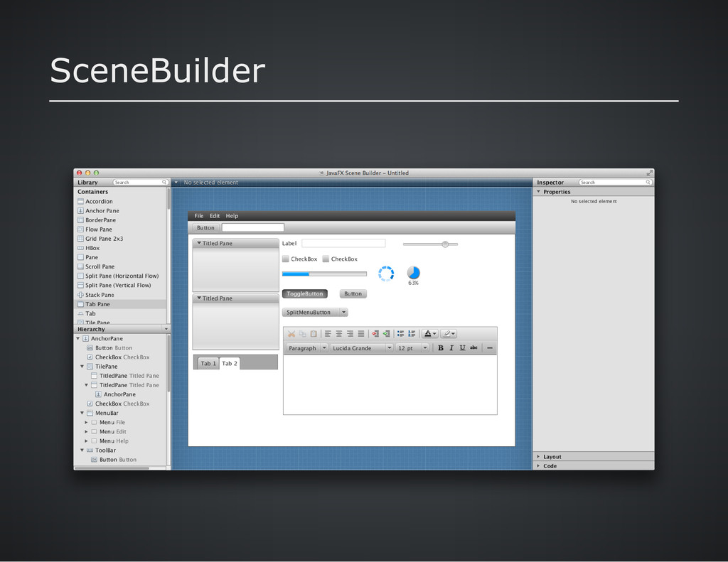Image resolution: width=728 pixels, height=562 pixels.
Task: Select the Scroll Pane icon in Library
Action: point(80,266)
